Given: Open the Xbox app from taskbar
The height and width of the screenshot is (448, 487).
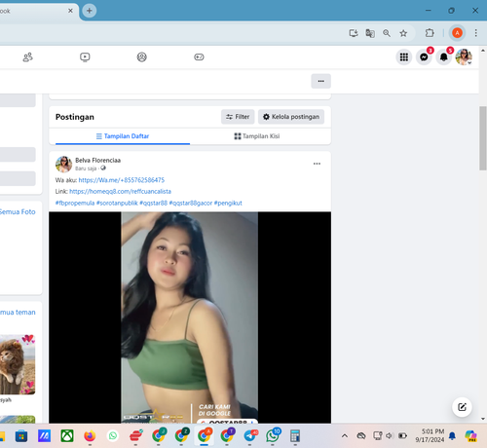Looking at the screenshot, I should pyautogui.click(x=67, y=436).
